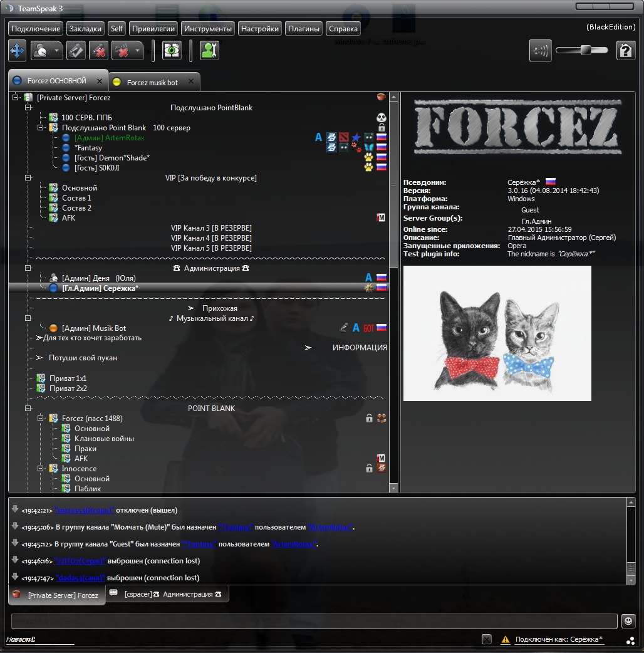Adjust the volume slider handle
Screen dimensions: 644x653
click(587, 50)
